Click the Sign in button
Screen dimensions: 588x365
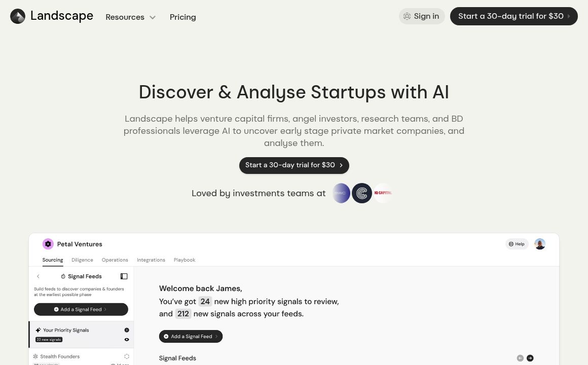(422, 16)
